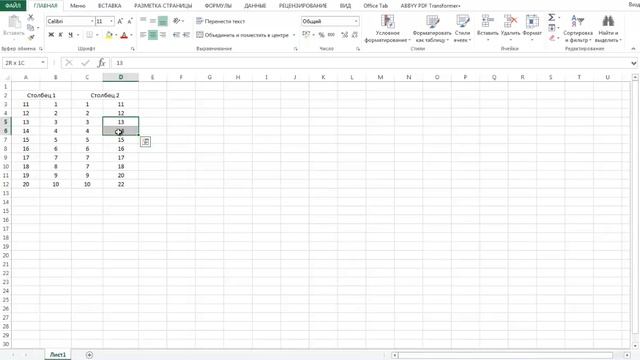Open Условное форматирование menu
The height and width of the screenshot is (360, 640).
[387, 29]
